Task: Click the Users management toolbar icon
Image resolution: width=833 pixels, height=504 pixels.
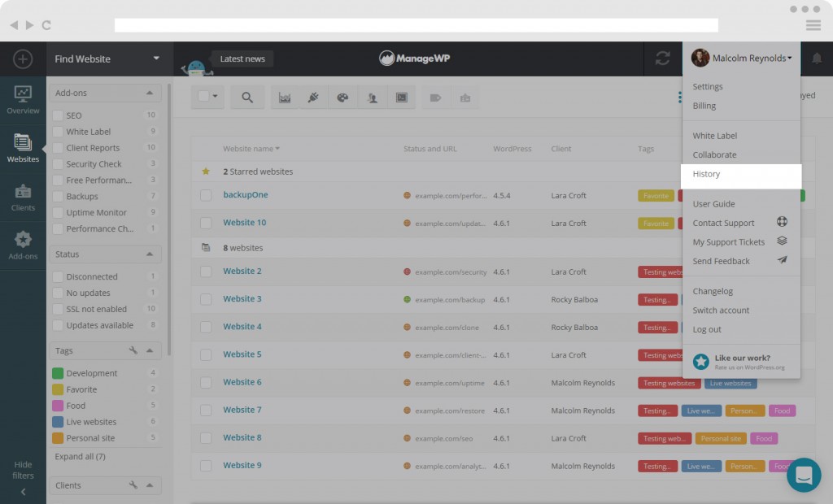Action: pyautogui.click(x=371, y=97)
